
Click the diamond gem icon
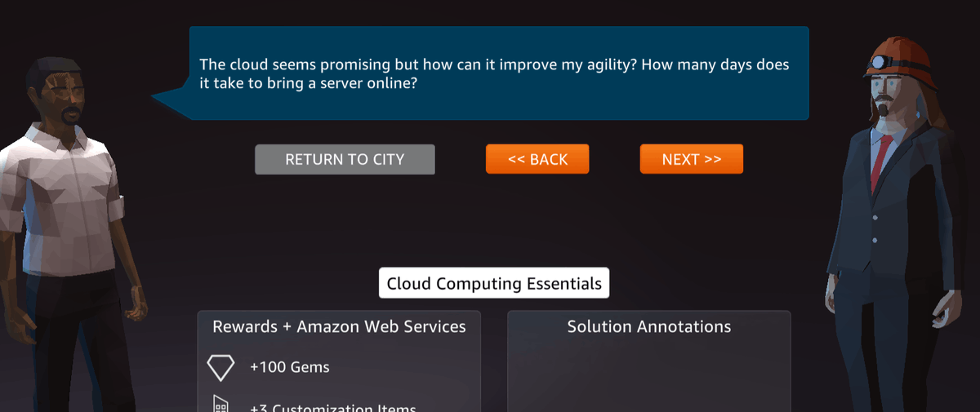(x=220, y=368)
